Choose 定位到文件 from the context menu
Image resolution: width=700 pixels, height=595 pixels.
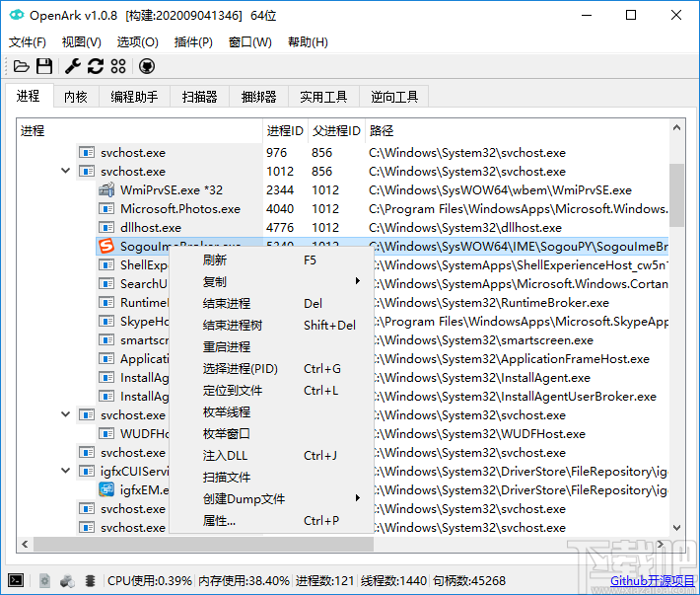(271, 391)
